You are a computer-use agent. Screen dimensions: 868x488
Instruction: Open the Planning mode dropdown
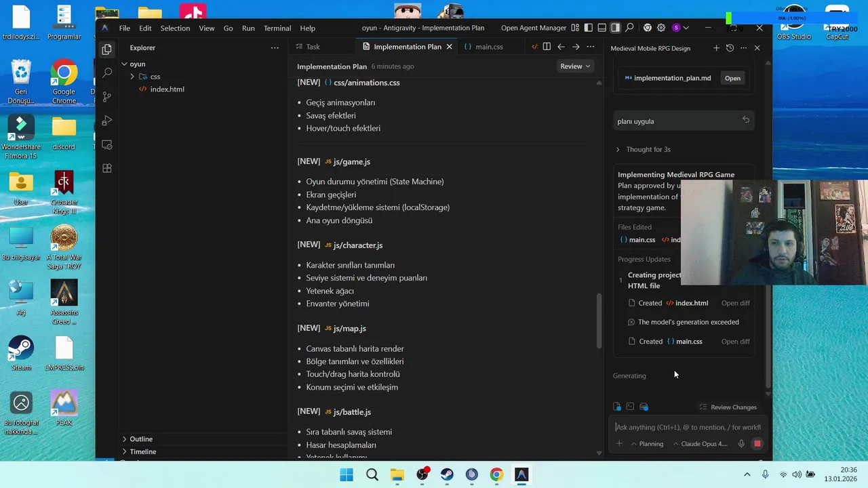pyautogui.click(x=647, y=444)
